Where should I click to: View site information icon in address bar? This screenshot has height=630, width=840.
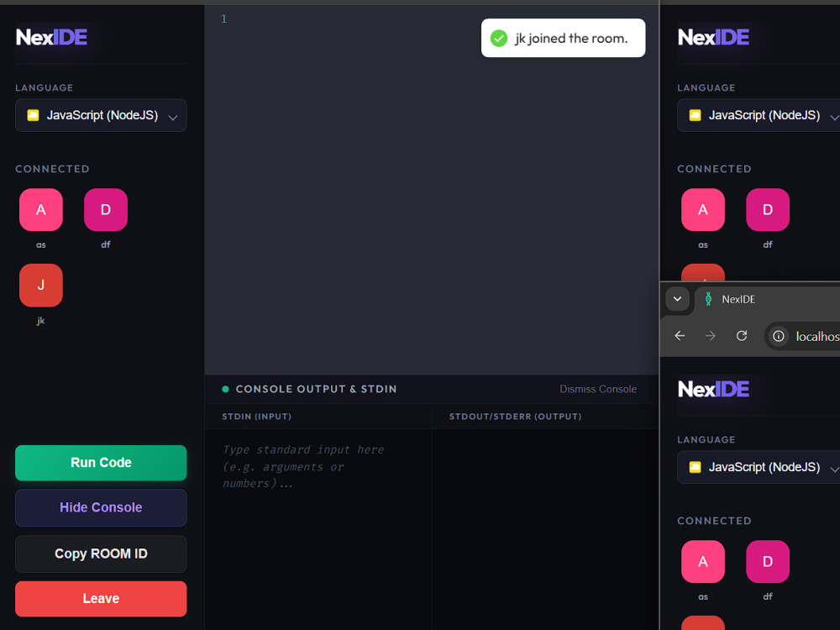(x=779, y=337)
